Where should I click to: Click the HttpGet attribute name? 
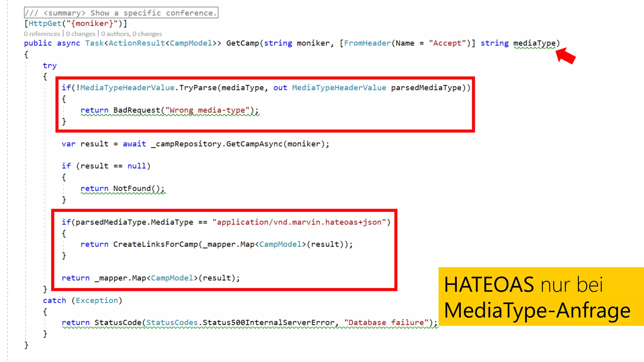pos(45,24)
